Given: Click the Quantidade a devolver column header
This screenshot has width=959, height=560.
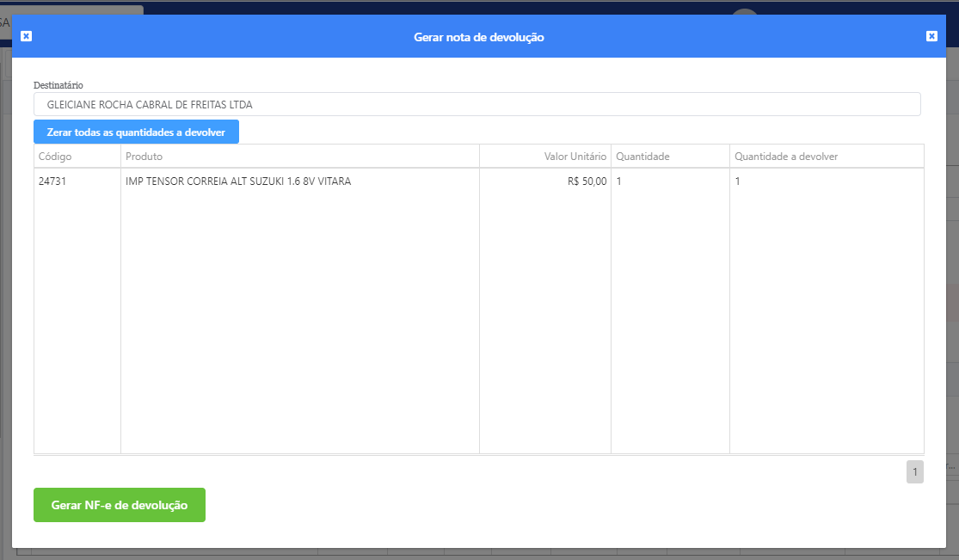Looking at the screenshot, I should pyautogui.click(x=785, y=157).
